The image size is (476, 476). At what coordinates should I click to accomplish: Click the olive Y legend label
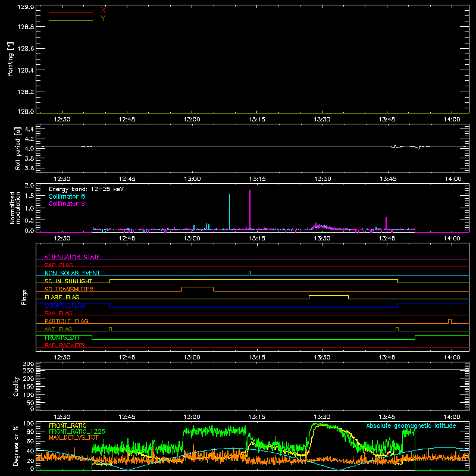103,18
